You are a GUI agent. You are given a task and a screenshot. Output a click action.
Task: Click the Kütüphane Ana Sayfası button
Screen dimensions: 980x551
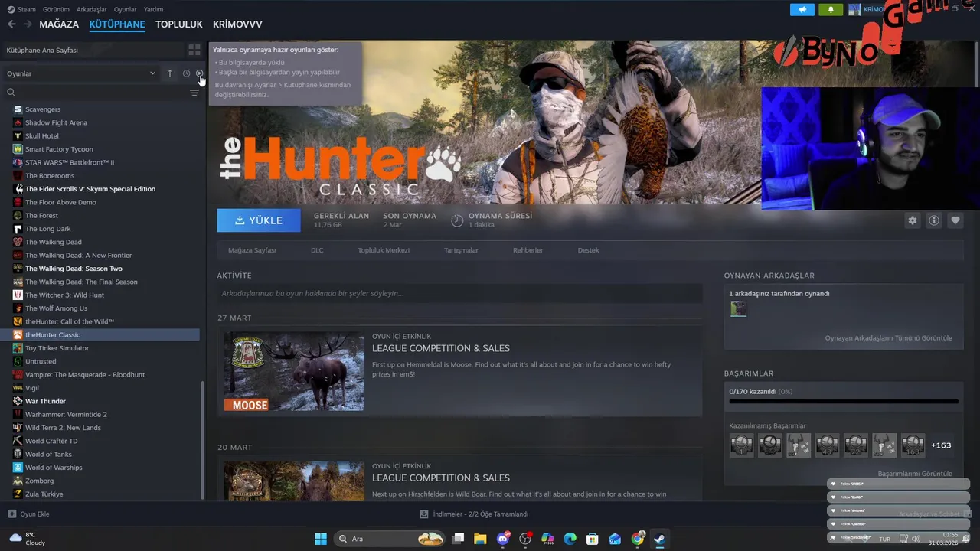point(92,50)
